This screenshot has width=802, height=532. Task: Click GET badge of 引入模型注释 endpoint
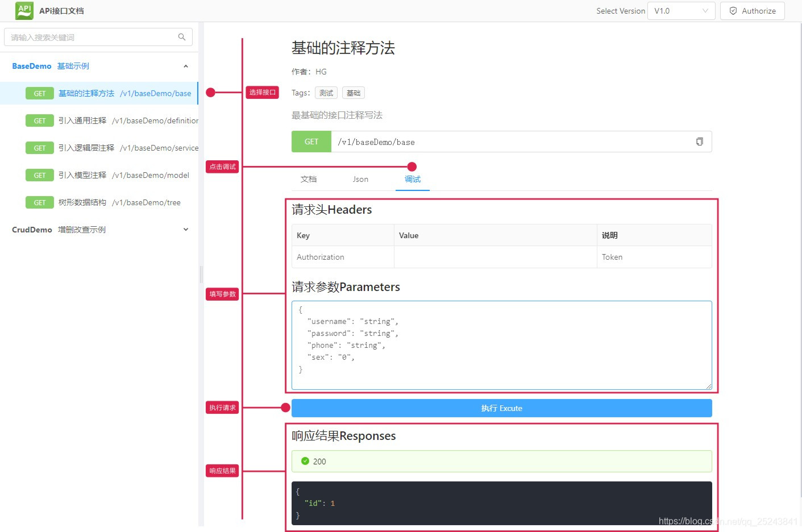click(39, 174)
